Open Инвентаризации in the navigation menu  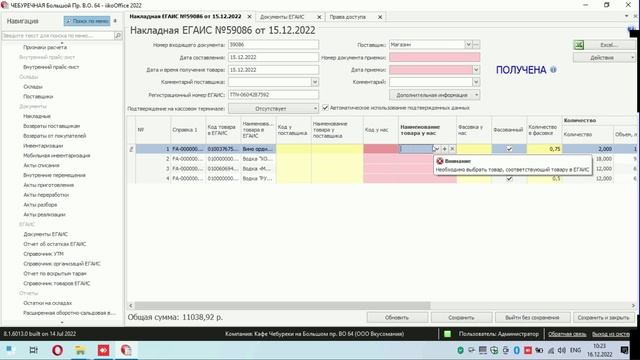pos(43,146)
